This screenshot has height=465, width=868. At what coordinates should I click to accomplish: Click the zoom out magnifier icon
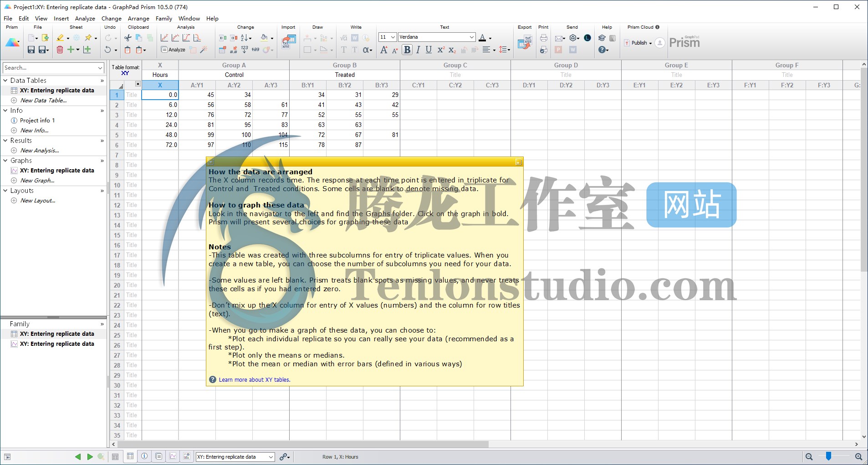click(x=809, y=457)
